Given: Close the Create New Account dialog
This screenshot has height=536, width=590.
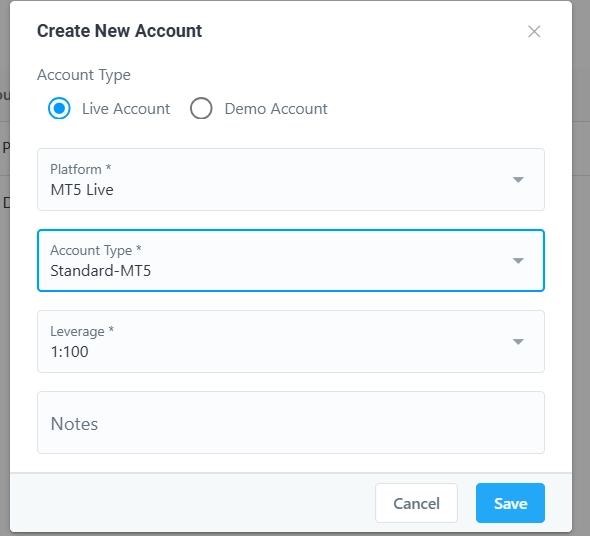Looking at the screenshot, I should tap(534, 32).
